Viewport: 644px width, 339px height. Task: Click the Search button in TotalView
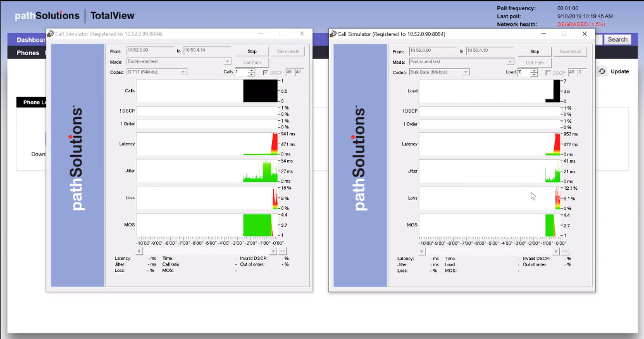click(617, 39)
